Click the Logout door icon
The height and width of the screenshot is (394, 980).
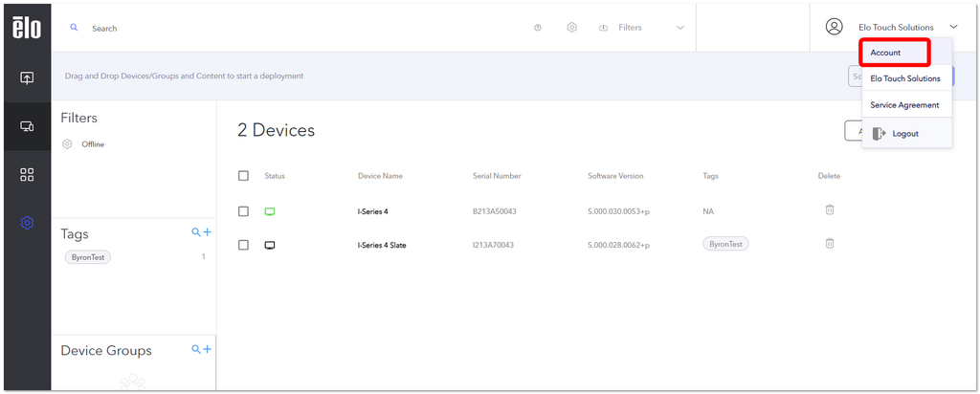(880, 134)
